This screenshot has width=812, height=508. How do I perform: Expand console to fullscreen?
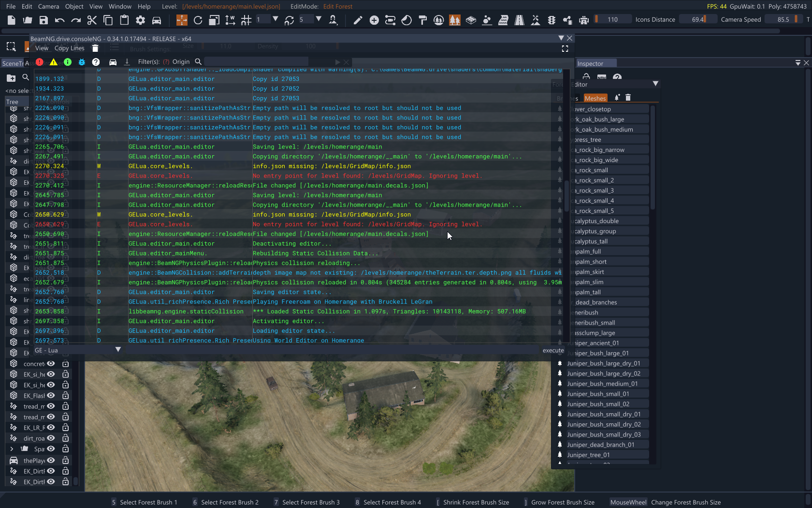[565, 48]
